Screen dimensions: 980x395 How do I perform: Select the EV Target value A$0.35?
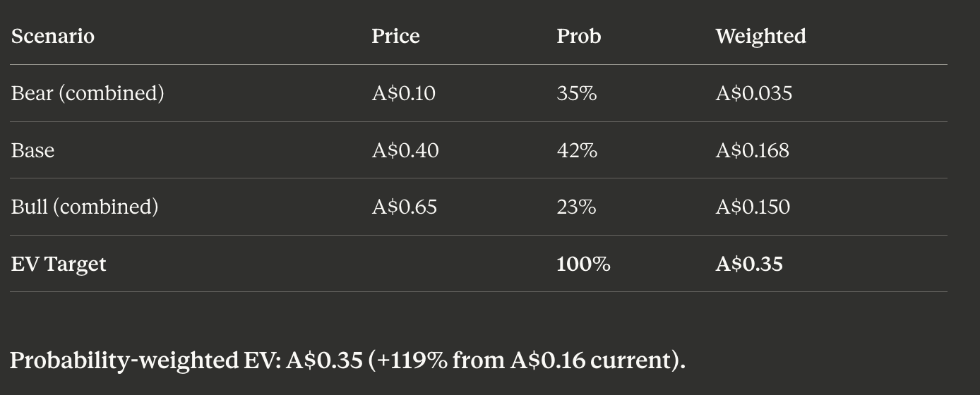click(x=749, y=264)
